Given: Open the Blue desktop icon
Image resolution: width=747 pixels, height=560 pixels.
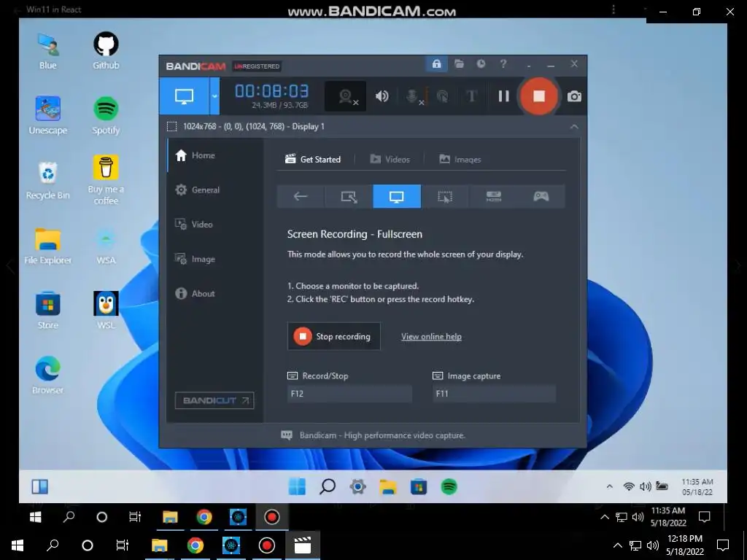Looking at the screenshot, I should click(47, 51).
